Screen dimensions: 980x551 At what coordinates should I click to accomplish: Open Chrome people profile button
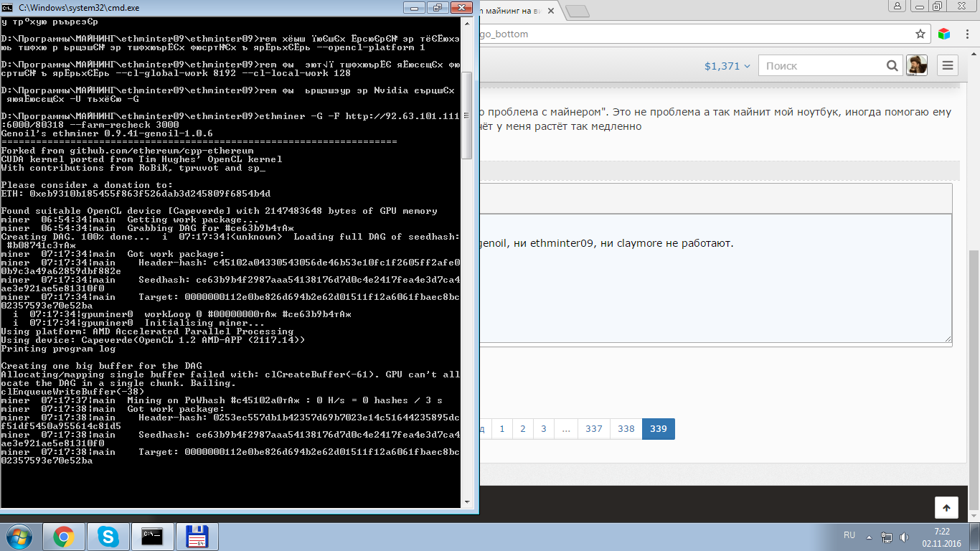click(x=897, y=6)
